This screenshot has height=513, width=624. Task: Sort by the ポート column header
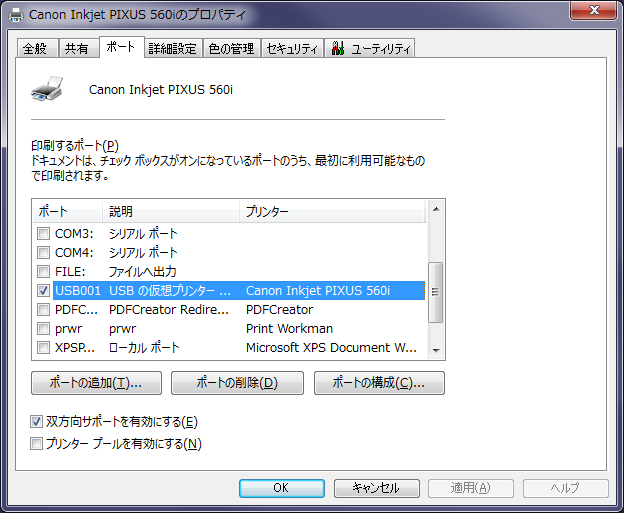[68, 211]
